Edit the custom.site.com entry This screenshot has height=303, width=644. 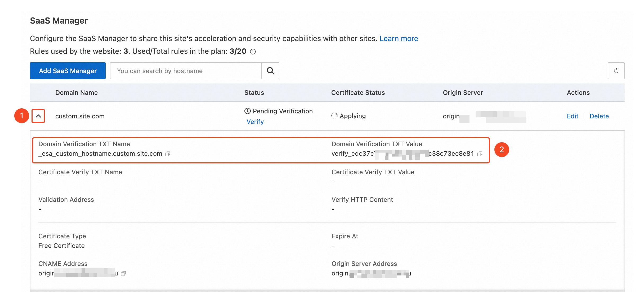point(572,116)
